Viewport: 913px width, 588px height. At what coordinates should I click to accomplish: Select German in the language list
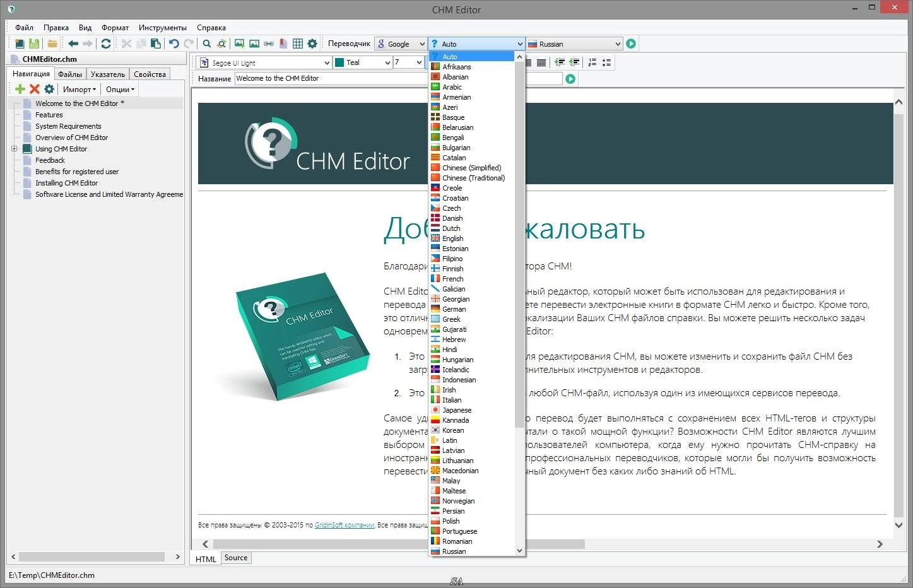coord(473,309)
